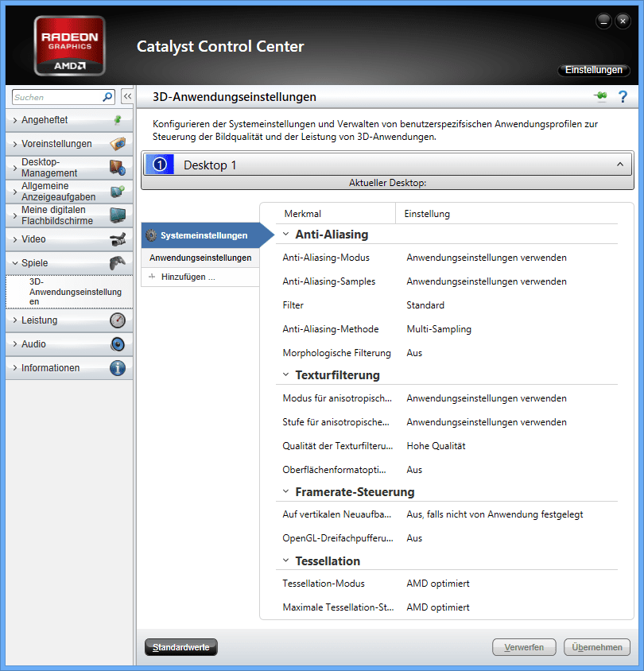The height and width of the screenshot is (671, 644).
Task: Toggle OpenGL-Dreifachpufferung setting
Action: click(x=414, y=538)
